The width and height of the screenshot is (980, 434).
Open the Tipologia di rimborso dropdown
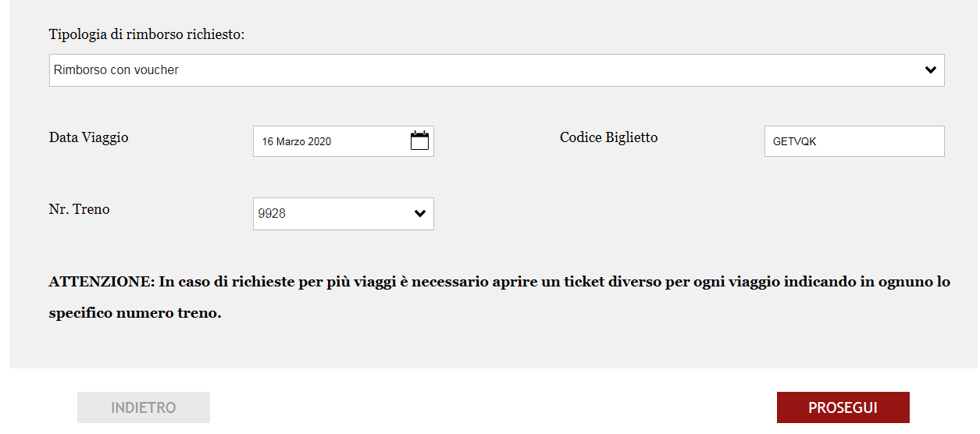pyautogui.click(x=497, y=70)
